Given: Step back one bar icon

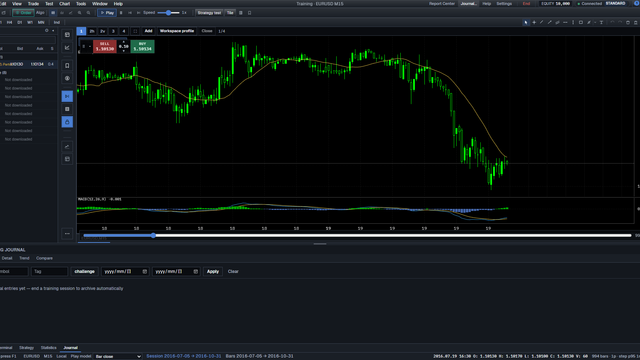Looking at the screenshot, I should coord(130,13).
